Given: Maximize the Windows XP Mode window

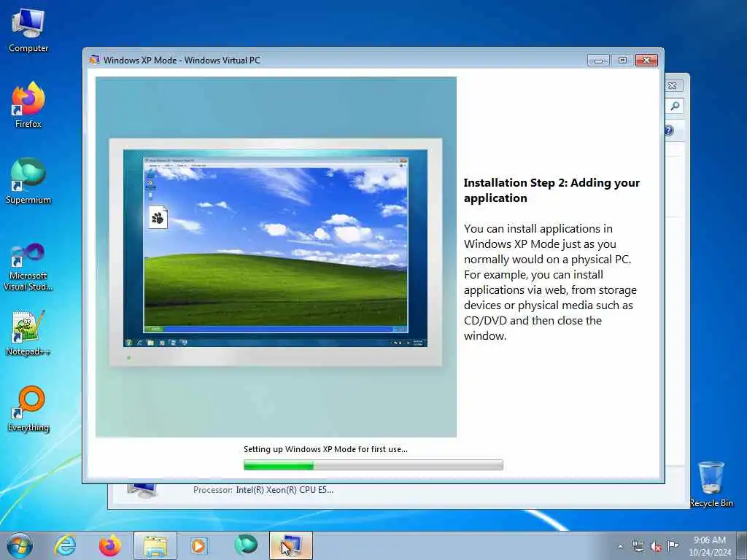Looking at the screenshot, I should click(x=622, y=61).
